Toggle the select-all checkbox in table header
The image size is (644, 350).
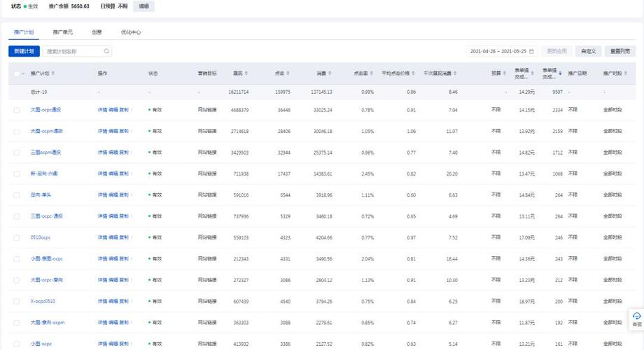click(x=17, y=73)
